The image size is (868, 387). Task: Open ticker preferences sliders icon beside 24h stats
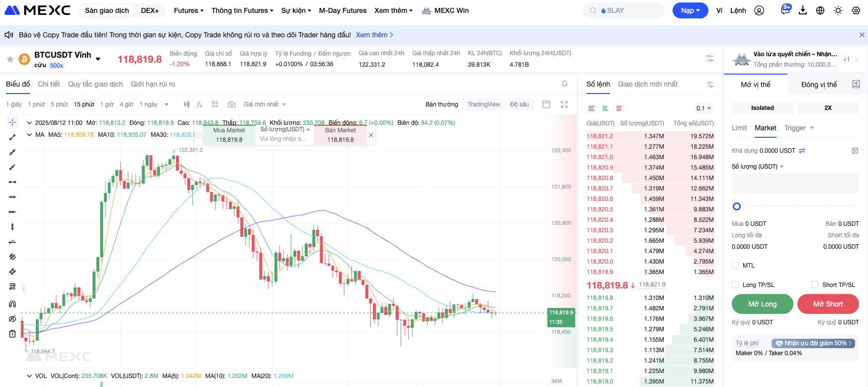point(710,59)
